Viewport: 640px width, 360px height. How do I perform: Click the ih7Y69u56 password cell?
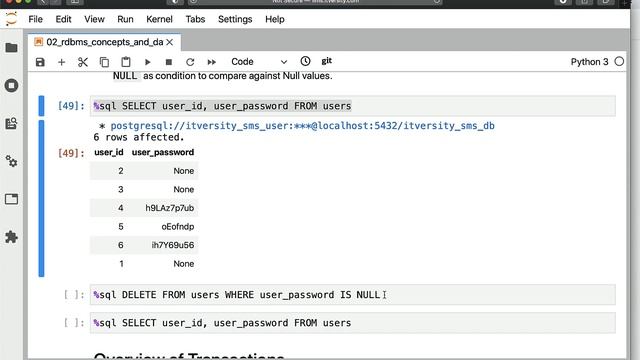click(x=173, y=245)
